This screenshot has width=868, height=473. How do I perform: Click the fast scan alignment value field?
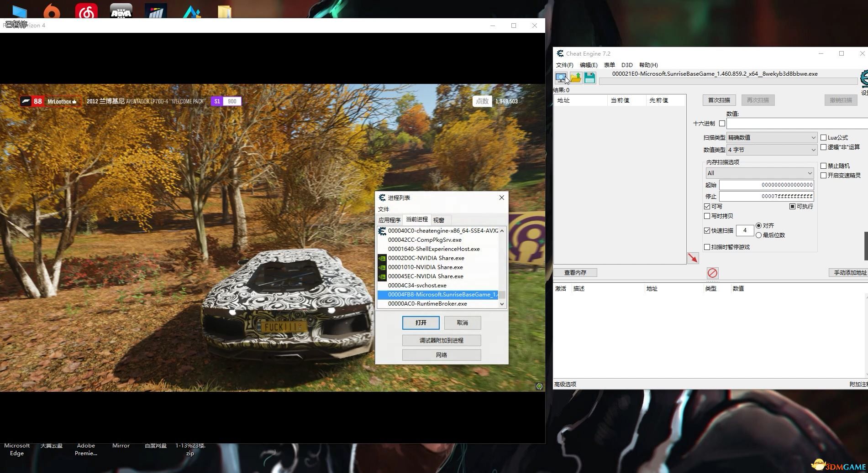click(x=745, y=231)
